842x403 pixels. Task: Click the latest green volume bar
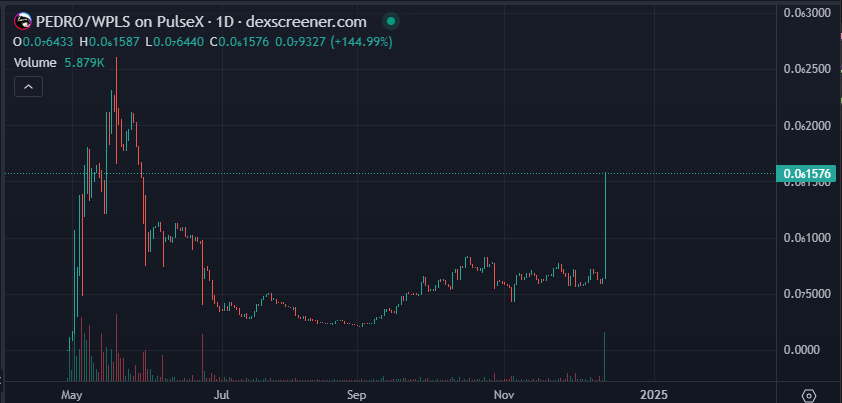[605, 356]
